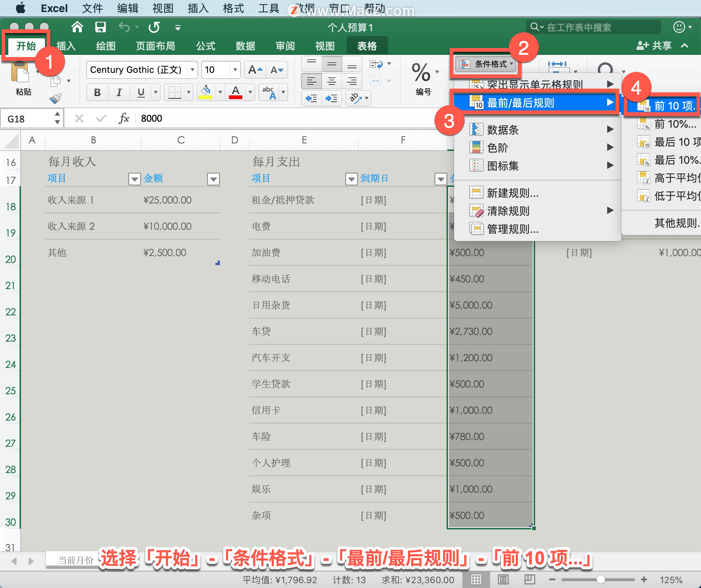Screen dimensions: 701x588
Task: Switch to Page Layout view in status bar
Action: [x=503, y=579]
